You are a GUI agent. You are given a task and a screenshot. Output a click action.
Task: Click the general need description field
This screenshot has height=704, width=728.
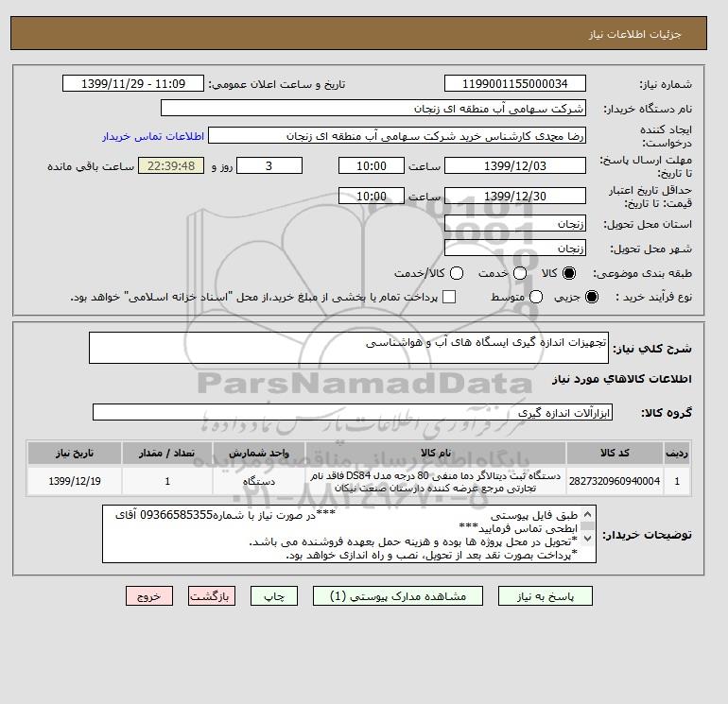click(349, 348)
